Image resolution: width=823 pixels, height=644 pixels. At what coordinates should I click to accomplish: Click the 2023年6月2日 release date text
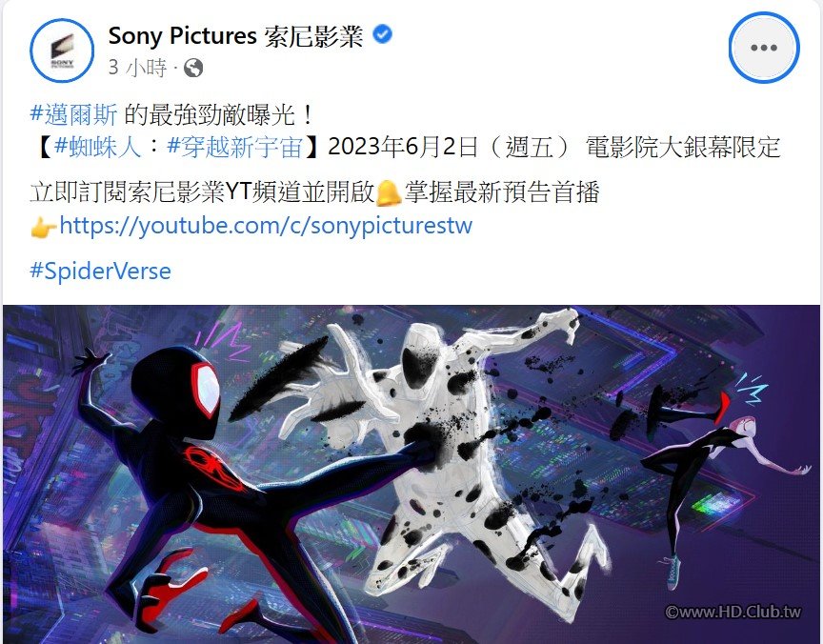(x=403, y=147)
